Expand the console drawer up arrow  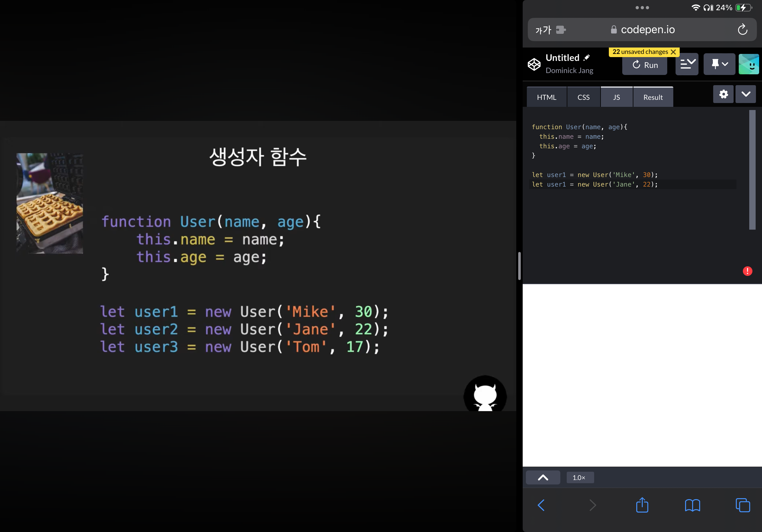(x=543, y=477)
